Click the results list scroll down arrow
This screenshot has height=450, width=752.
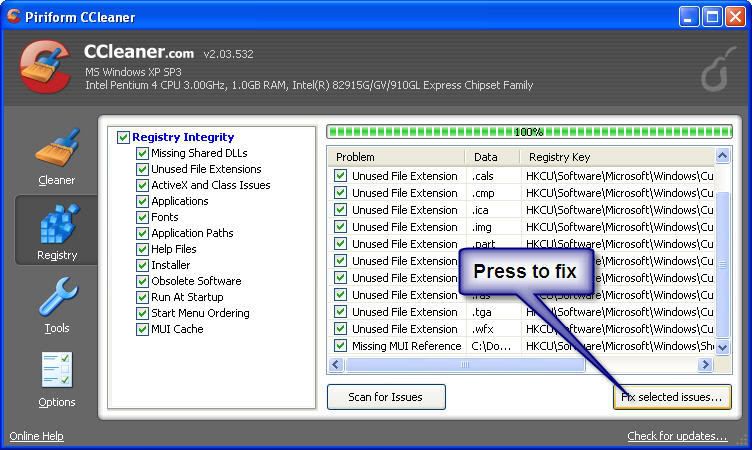pos(722,347)
